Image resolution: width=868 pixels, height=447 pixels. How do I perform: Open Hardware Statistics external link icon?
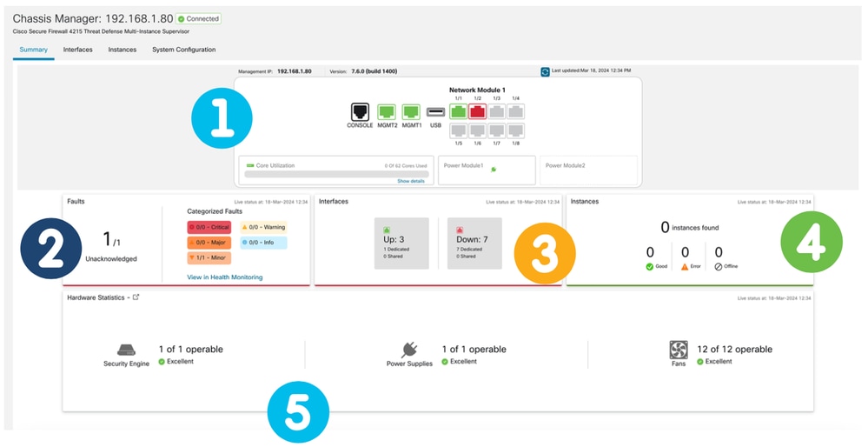point(136,297)
